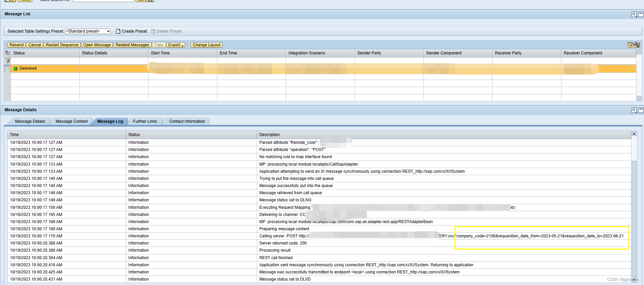Viewport: 644px width, 285px height.
Task: Click the End Time column header
Action: (x=251, y=53)
